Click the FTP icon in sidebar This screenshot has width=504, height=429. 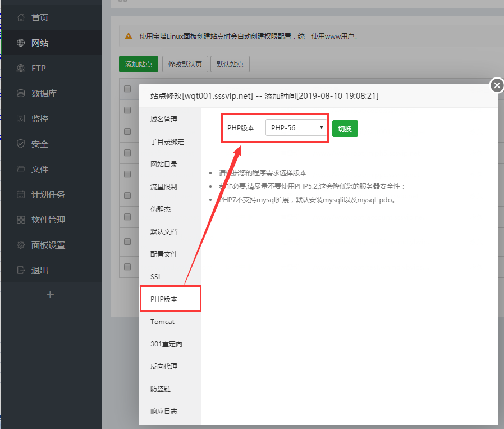pyautogui.click(x=21, y=69)
